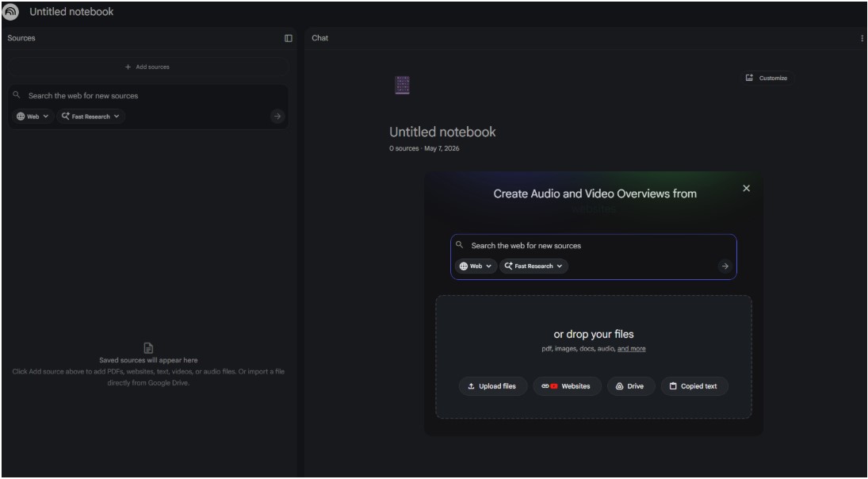
Task: Open the Chat panel more options menu
Action: coord(862,38)
